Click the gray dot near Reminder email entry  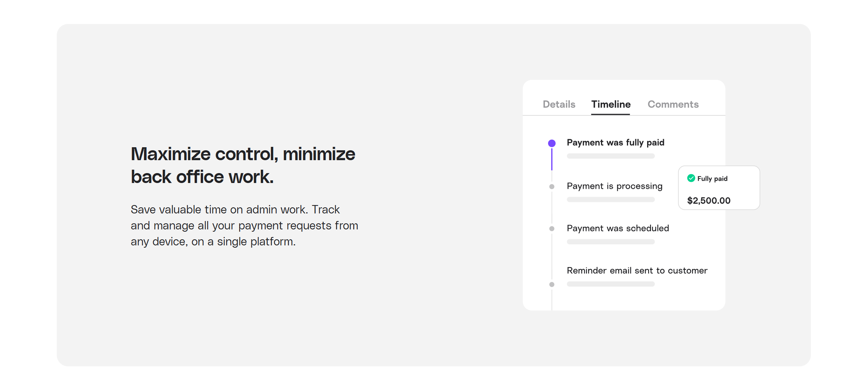tap(551, 285)
